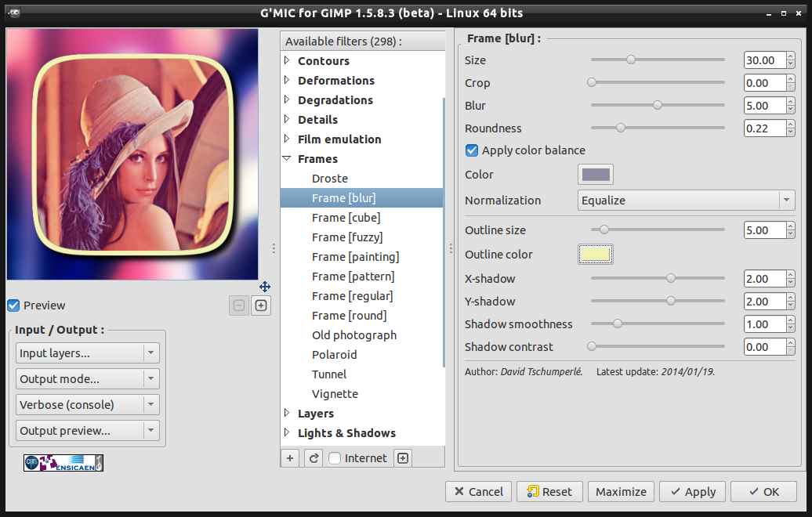
Task: Select the Frame [painting] filter
Action: click(x=356, y=257)
